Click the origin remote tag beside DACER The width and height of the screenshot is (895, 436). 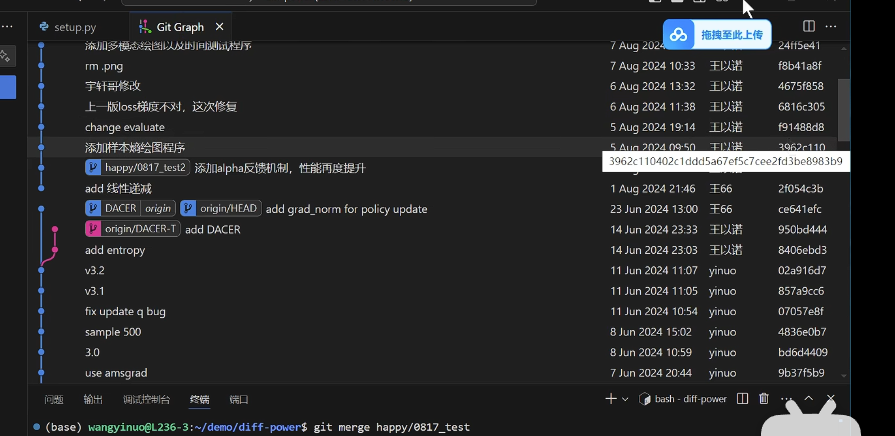(158, 209)
